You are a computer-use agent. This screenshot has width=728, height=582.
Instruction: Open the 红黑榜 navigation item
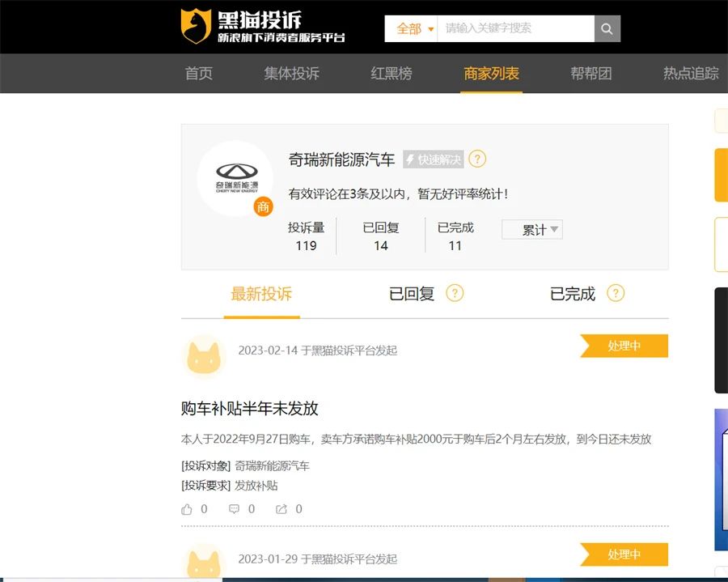392,74
